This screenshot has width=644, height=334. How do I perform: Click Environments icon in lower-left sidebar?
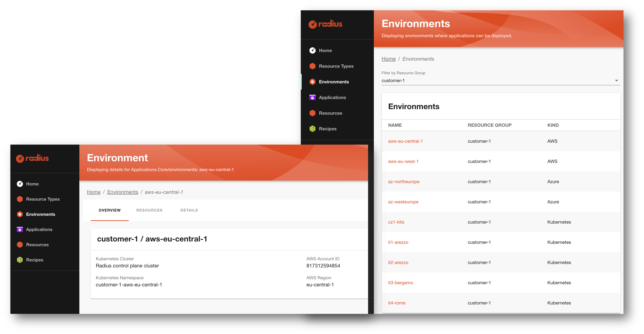[x=20, y=214]
